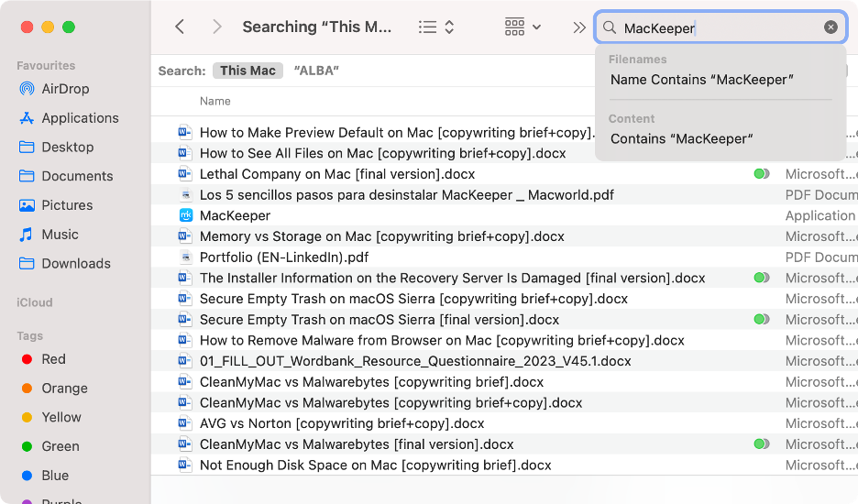Click inside the MacKeeper search field
This screenshot has height=504, width=858.
coord(720,27)
